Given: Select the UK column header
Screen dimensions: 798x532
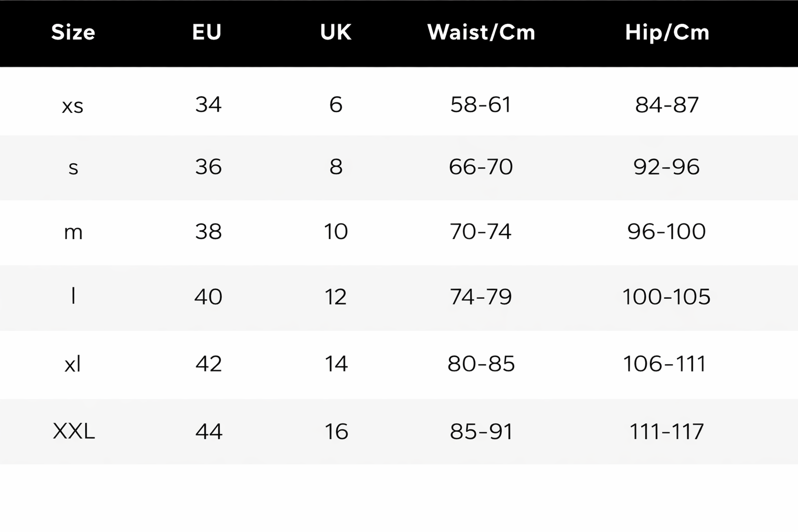Looking at the screenshot, I should tap(336, 32).
